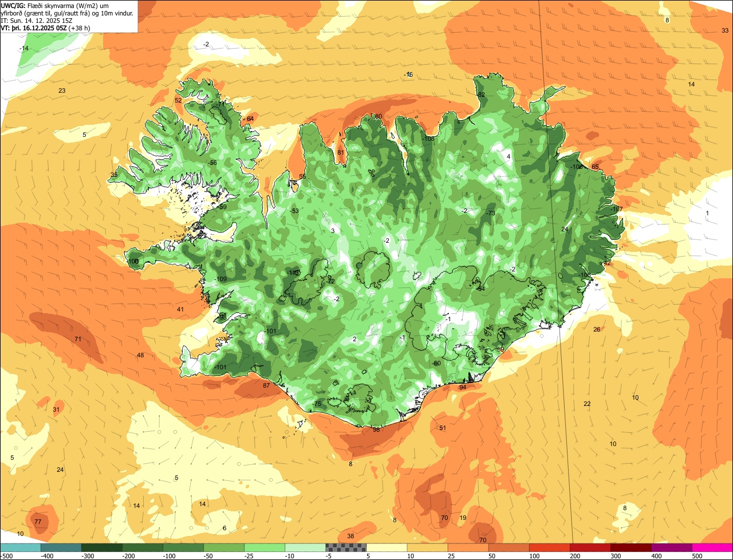
Task: Click the map value '48' offshore of Reykjanes
Action: 140,356
